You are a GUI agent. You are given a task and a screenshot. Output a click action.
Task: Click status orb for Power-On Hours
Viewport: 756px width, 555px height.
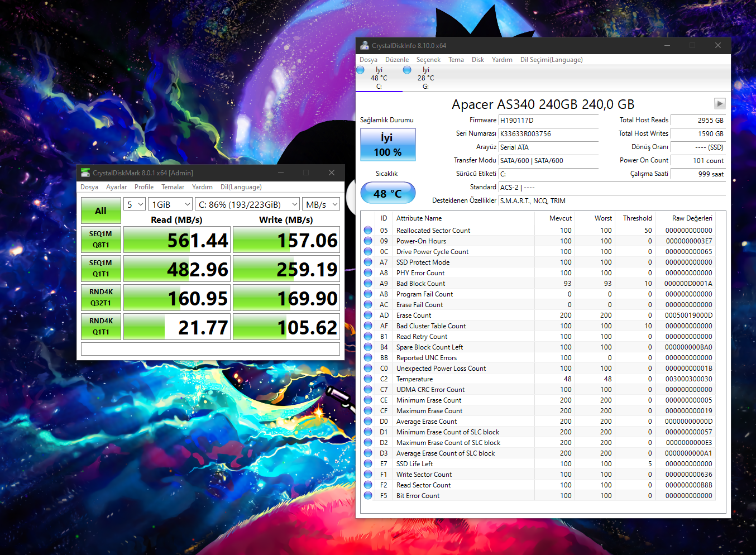click(368, 241)
